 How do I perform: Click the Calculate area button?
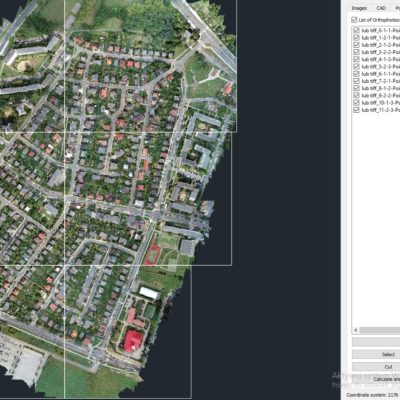(x=376, y=379)
